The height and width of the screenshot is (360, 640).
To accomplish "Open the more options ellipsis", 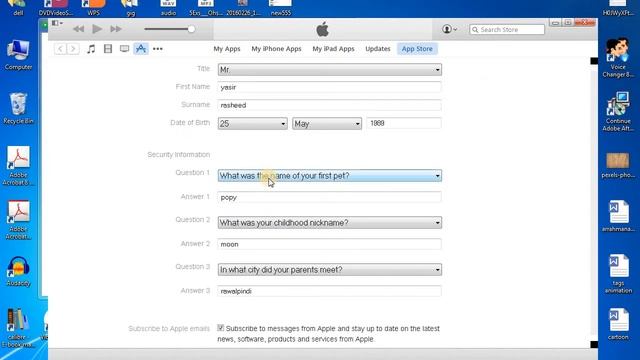I will point(158,49).
